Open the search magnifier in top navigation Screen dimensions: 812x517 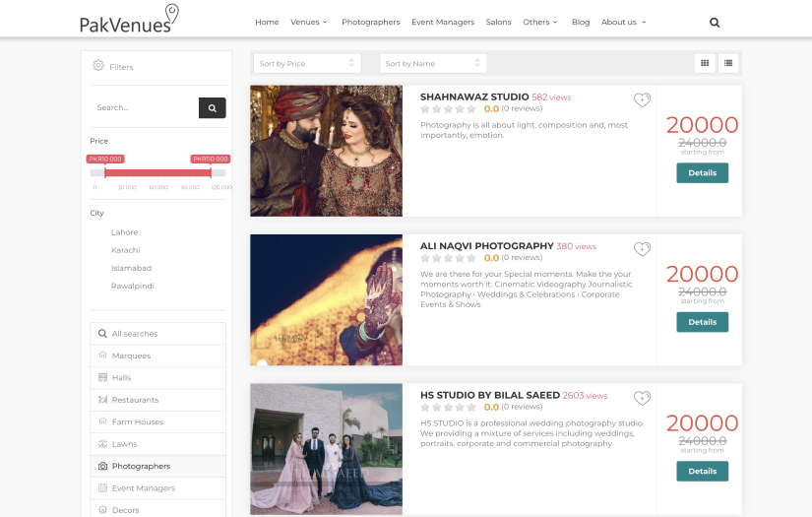point(715,23)
